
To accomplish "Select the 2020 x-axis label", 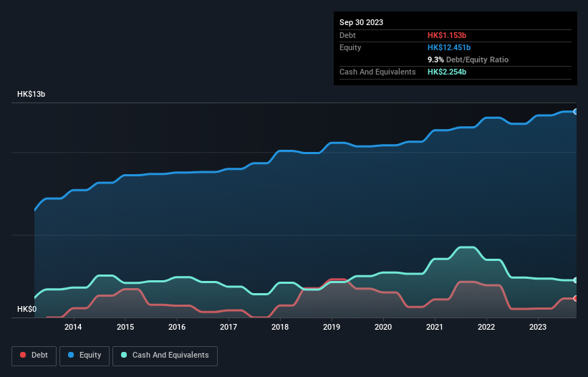I will 383,327.
